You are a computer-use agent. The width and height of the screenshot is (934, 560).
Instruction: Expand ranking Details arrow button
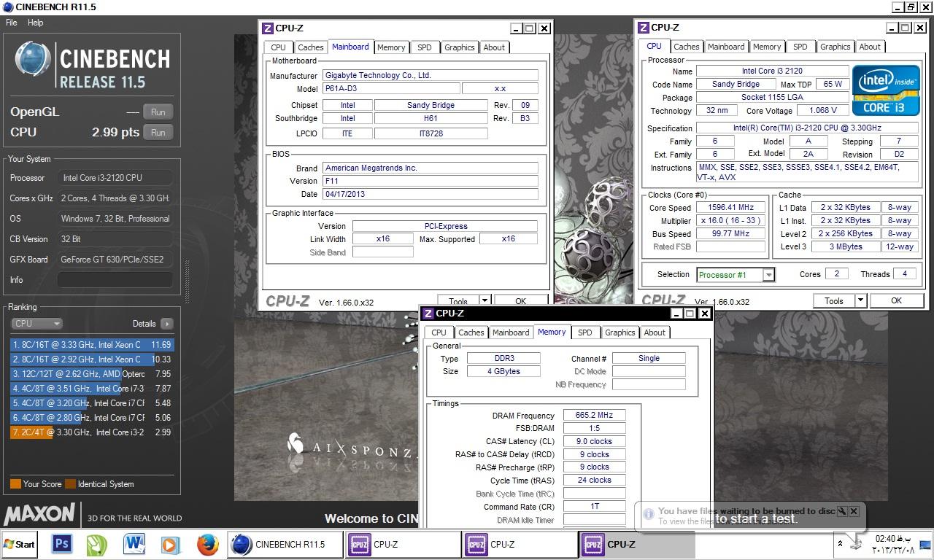click(x=167, y=324)
